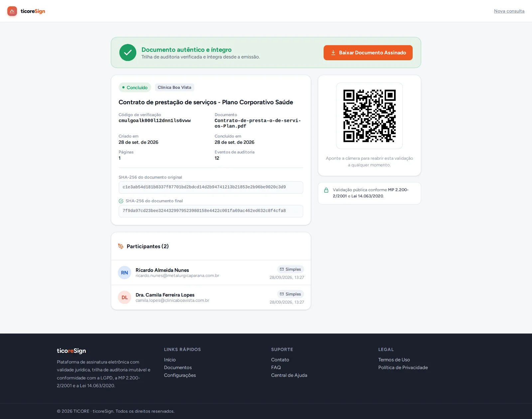The image size is (532, 419).
Task: Click the Criado em date value
Action: (x=138, y=142)
